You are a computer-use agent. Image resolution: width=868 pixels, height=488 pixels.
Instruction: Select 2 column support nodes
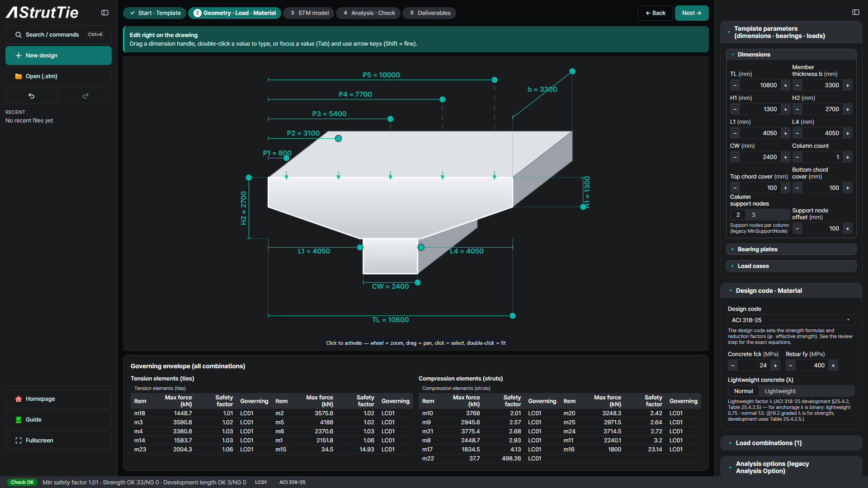pos(738,215)
